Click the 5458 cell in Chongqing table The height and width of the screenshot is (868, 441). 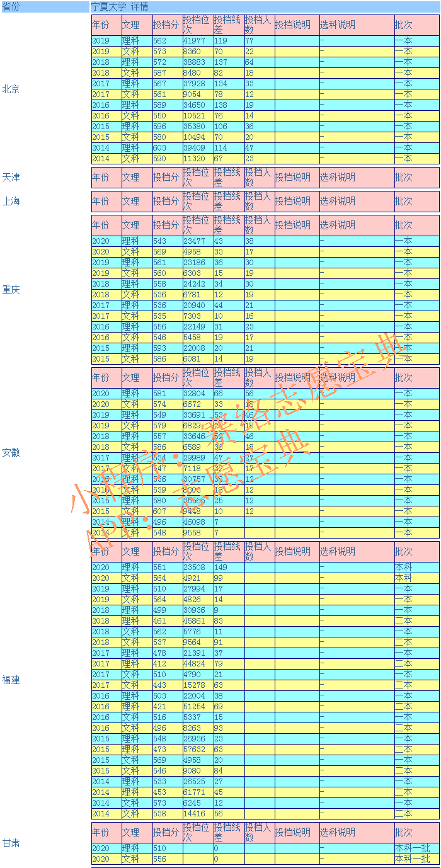coord(198,338)
